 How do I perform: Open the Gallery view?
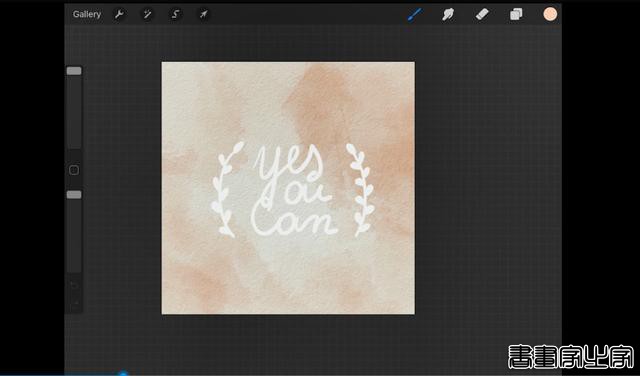point(87,14)
